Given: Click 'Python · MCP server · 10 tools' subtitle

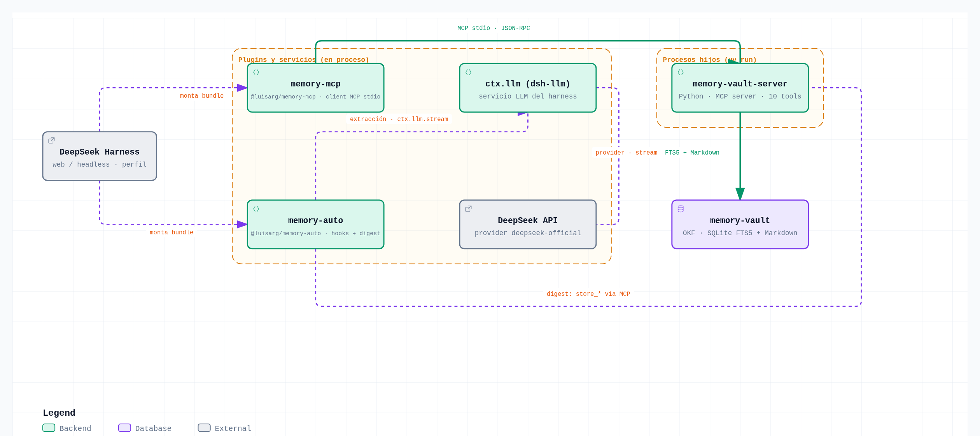Looking at the screenshot, I should 740,97.
